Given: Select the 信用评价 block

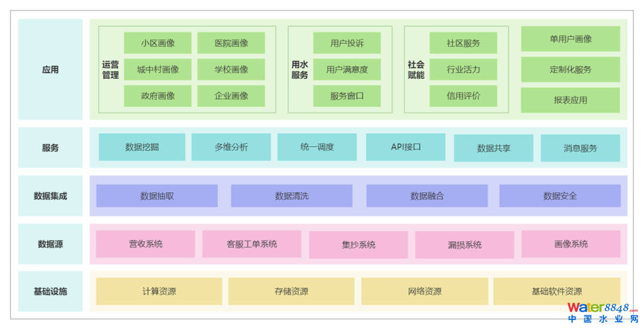Looking at the screenshot, I should click(463, 96).
